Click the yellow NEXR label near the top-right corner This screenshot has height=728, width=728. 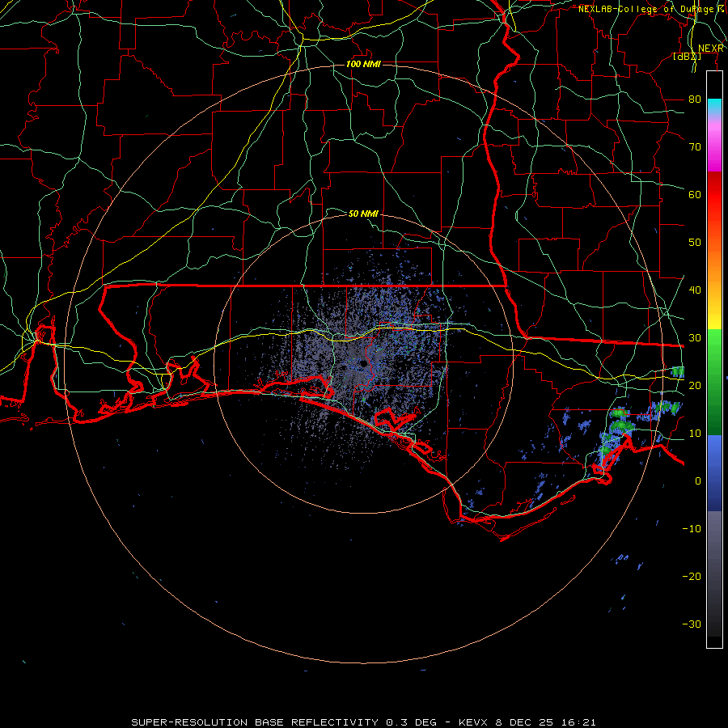tap(710, 49)
